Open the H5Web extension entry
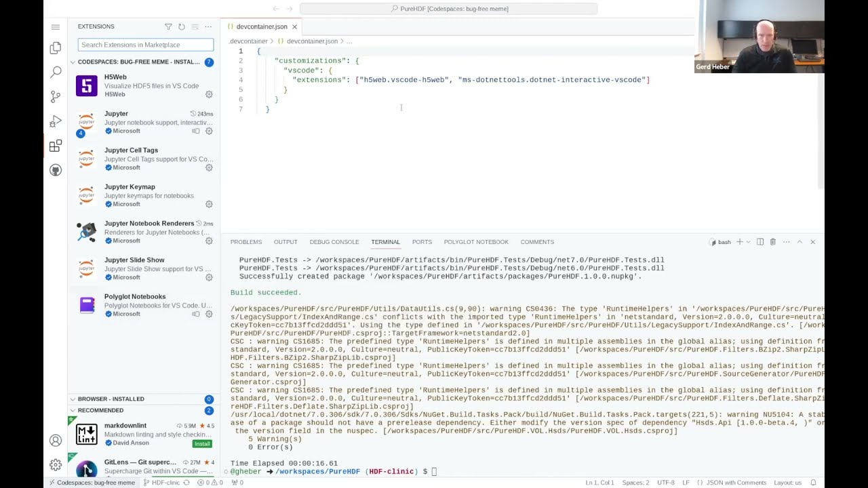This screenshot has width=868, height=488. 144,85
